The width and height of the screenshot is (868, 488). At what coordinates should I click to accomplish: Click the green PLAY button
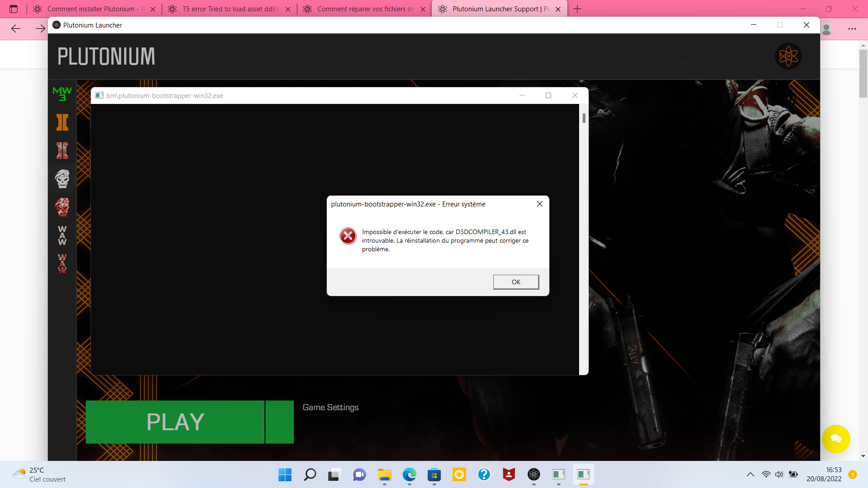coord(175,422)
